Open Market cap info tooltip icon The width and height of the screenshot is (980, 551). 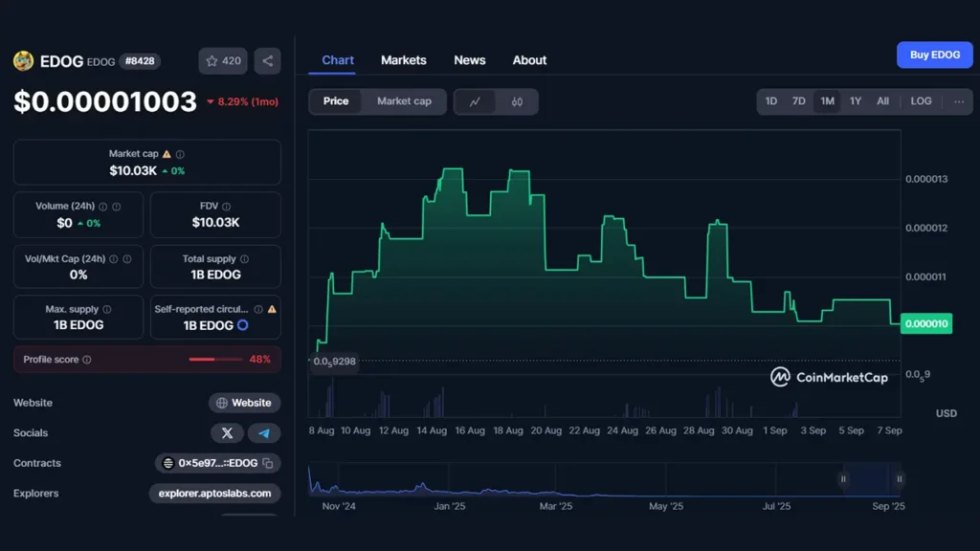click(180, 154)
